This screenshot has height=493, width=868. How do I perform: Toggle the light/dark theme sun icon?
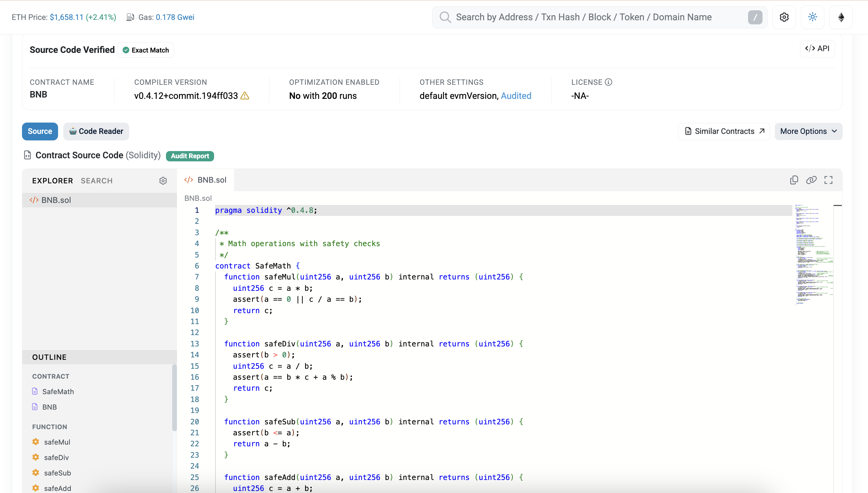point(812,17)
